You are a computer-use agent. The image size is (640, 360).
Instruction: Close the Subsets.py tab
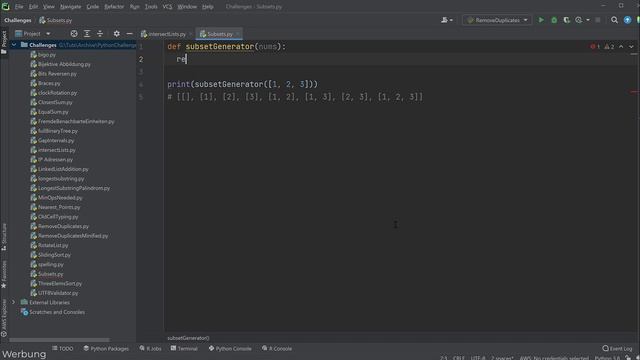[x=238, y=34]
